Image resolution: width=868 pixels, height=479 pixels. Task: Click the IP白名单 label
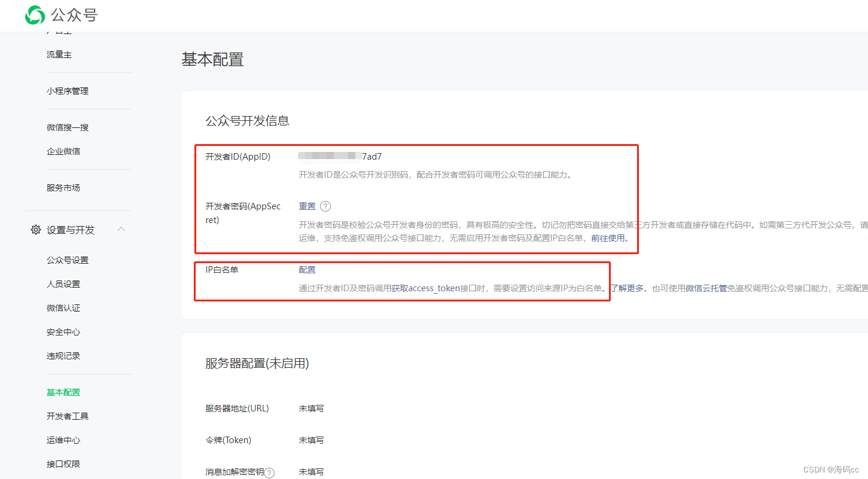pyautogui.click(x=222, y=270)
